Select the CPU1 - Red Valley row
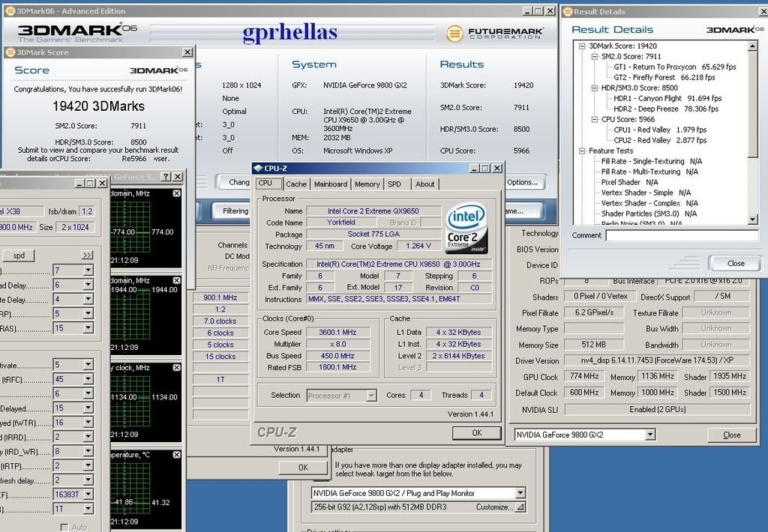This screenshot has width=768, height=532. [x=660, y=130]
